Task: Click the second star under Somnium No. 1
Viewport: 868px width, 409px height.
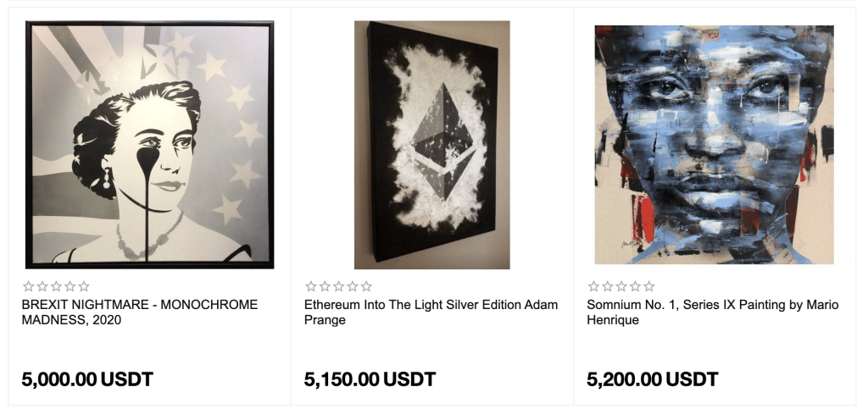Action: click(x=607, y=287)
